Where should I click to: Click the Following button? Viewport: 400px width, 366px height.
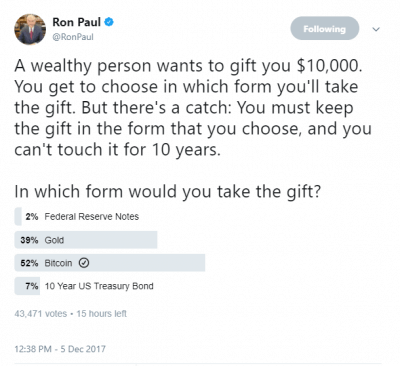tap(325, 29)
